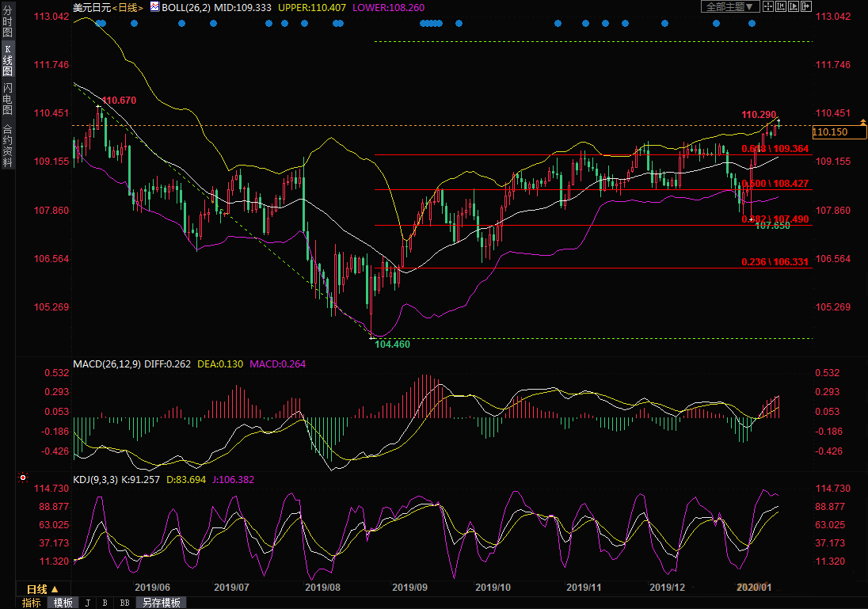Toggle the BB template button

coord(124,603)
